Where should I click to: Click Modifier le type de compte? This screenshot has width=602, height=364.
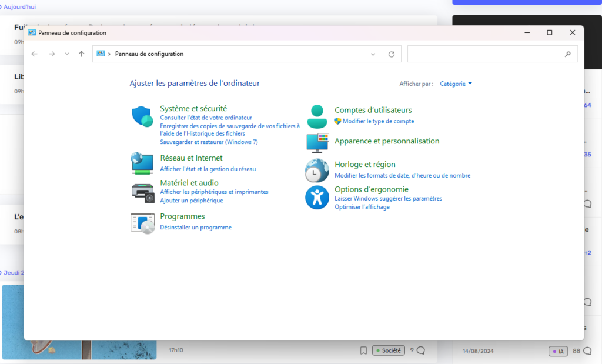378,121
